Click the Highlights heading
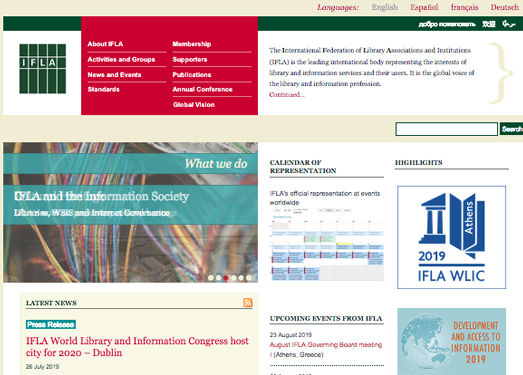This screenshot has width=523, height=375. click(419, 162)
